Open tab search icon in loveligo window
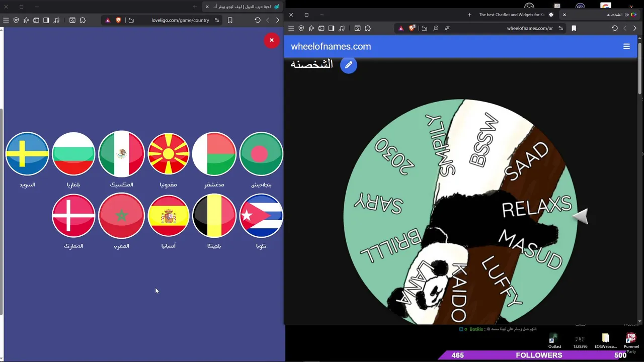The image size is (644, 362). (x=72, y=20)
